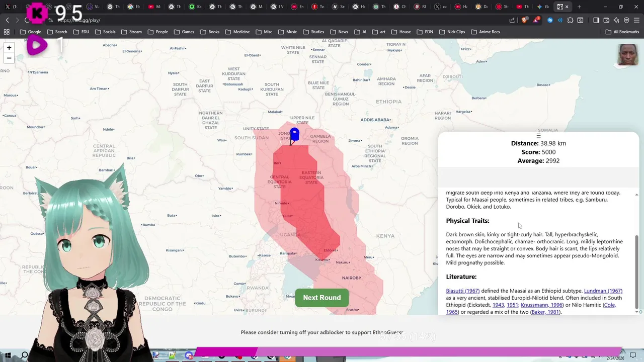Click the 'Physical Traits:' heading
The width and height of the screenshot is (644, 362).
[x=467, y=221]
